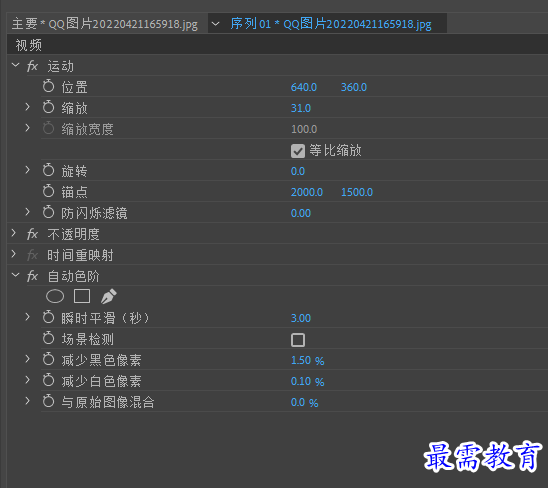Create 4-point polygon mask under 自动色阶
Screen dimensions: 548x488
pos(82,296)
